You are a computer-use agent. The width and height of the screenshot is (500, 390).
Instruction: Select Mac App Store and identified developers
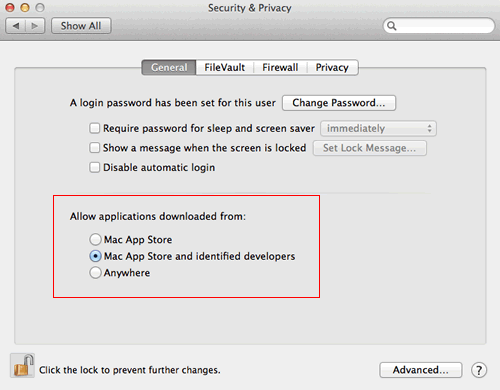[95, 256]
